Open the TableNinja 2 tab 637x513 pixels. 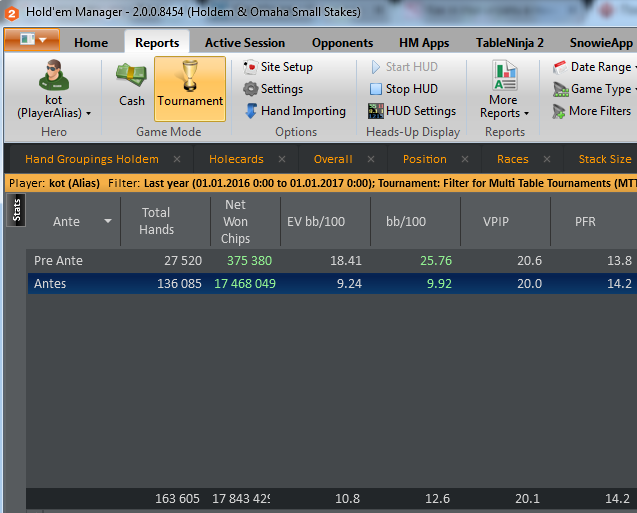point(510,43)
